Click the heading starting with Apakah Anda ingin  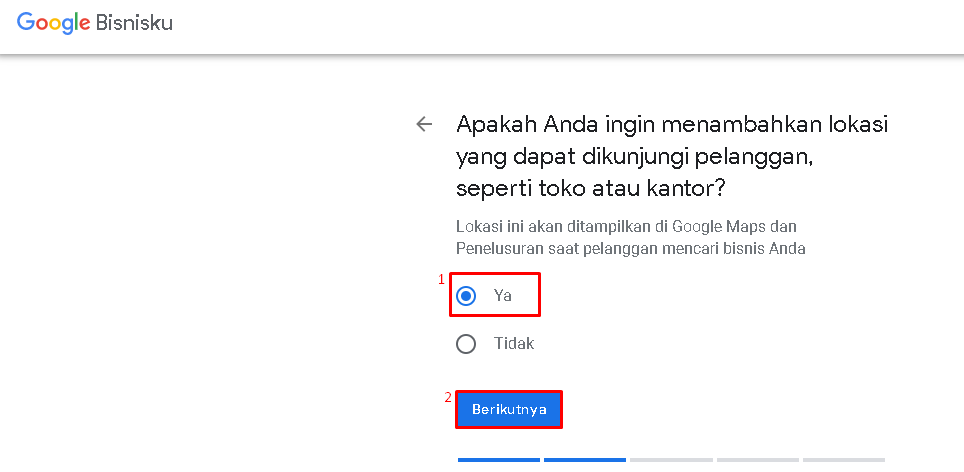(672, 157)
